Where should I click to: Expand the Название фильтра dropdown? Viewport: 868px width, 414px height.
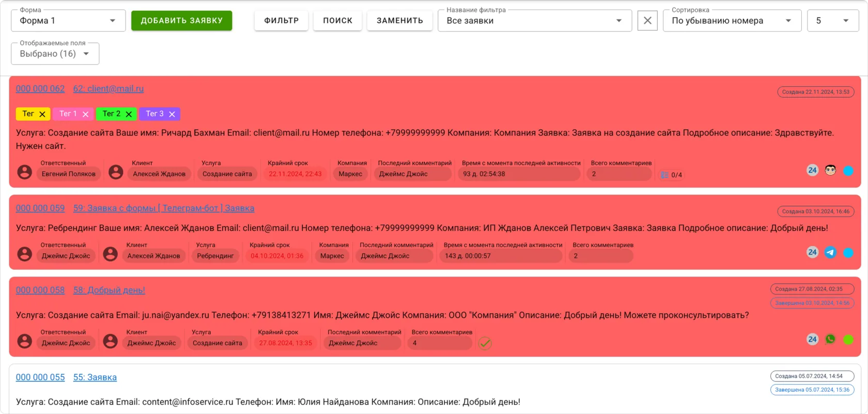click(535, 21)
